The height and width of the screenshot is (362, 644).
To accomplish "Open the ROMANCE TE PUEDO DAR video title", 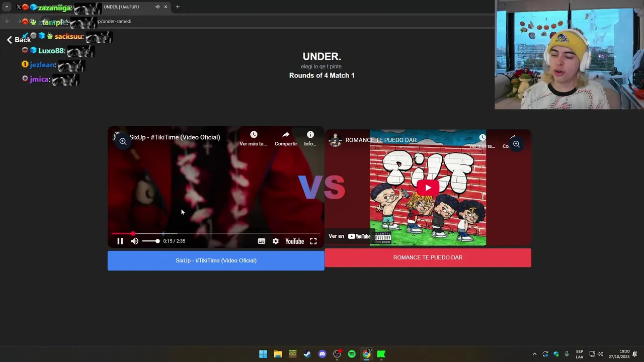I will pyautogui.click(x=381, y=140).
